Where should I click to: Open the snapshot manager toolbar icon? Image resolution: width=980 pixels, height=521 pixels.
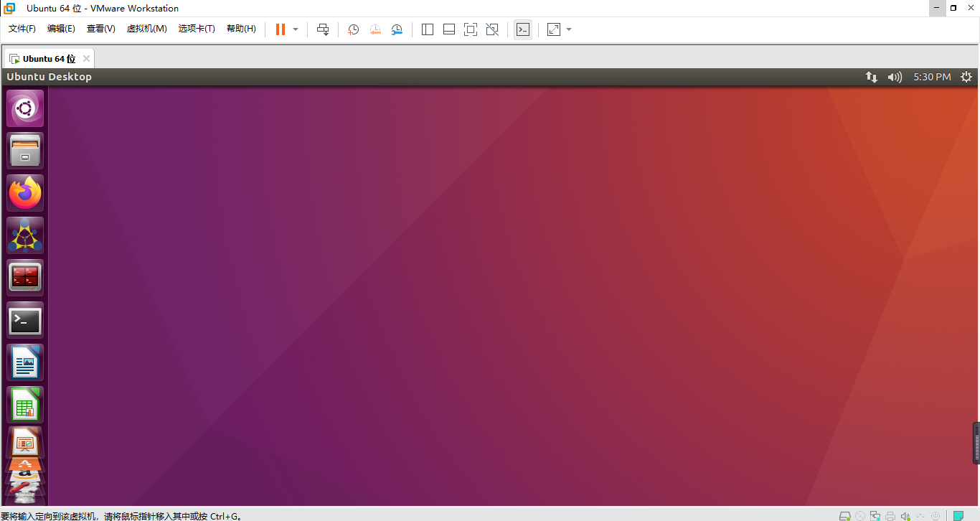[x=397, y=29]
